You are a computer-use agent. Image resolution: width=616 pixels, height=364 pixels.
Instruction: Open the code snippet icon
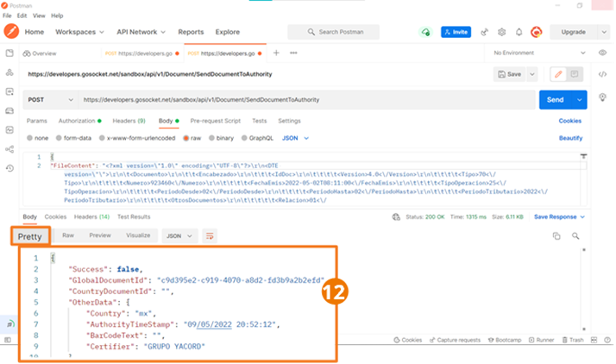point(602,74)
